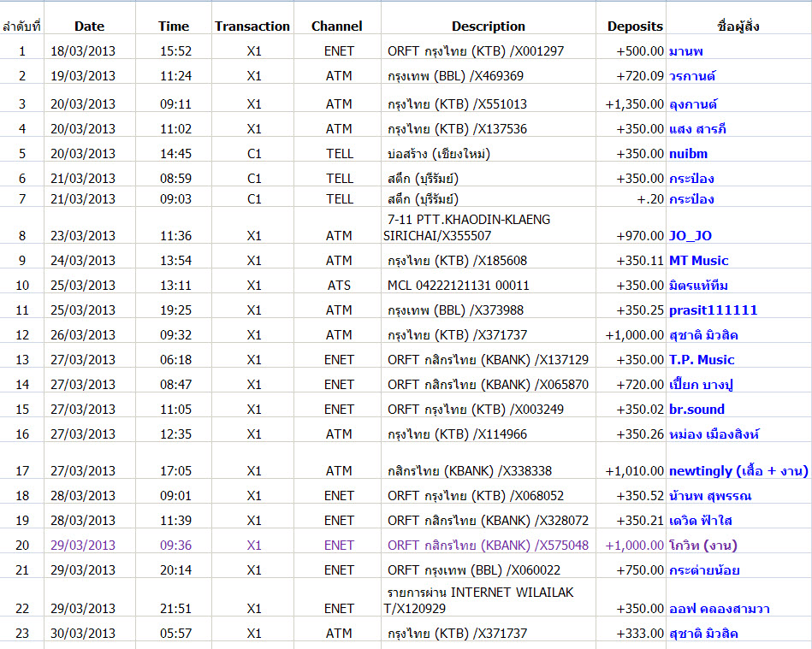Click deposit amount +750.00
Image resolution: width=812 pixels, height=649 pixels.
pyautogui.click(x=639, y=571)
